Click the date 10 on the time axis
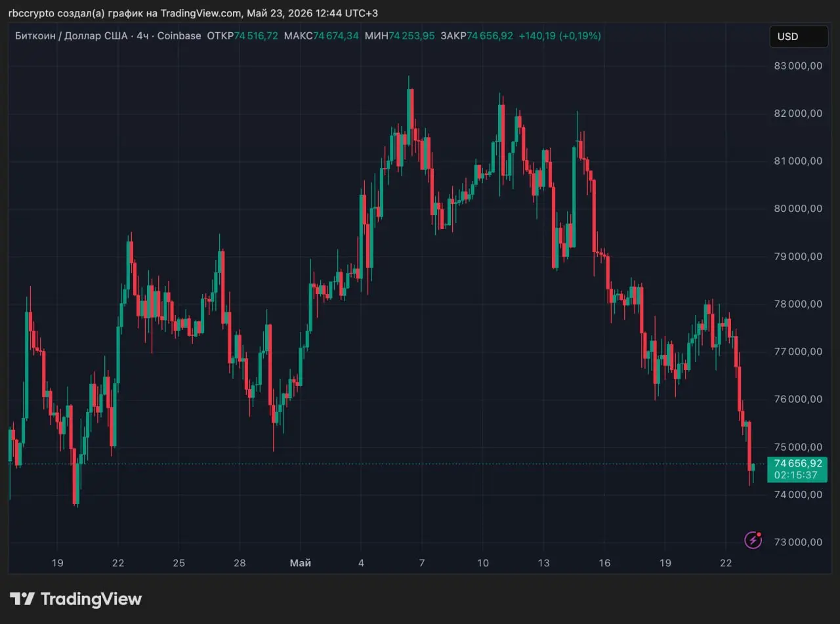The height and width of the screenshot is (624, 840). [482, 563]
